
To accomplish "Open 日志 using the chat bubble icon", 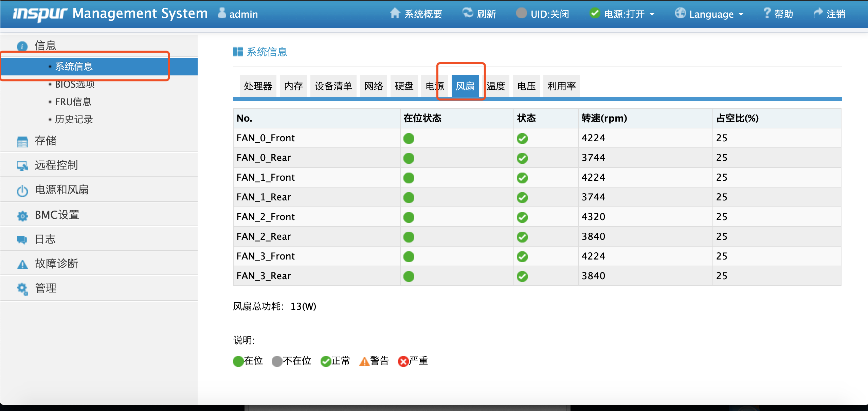I will click(x=22, y=239).
